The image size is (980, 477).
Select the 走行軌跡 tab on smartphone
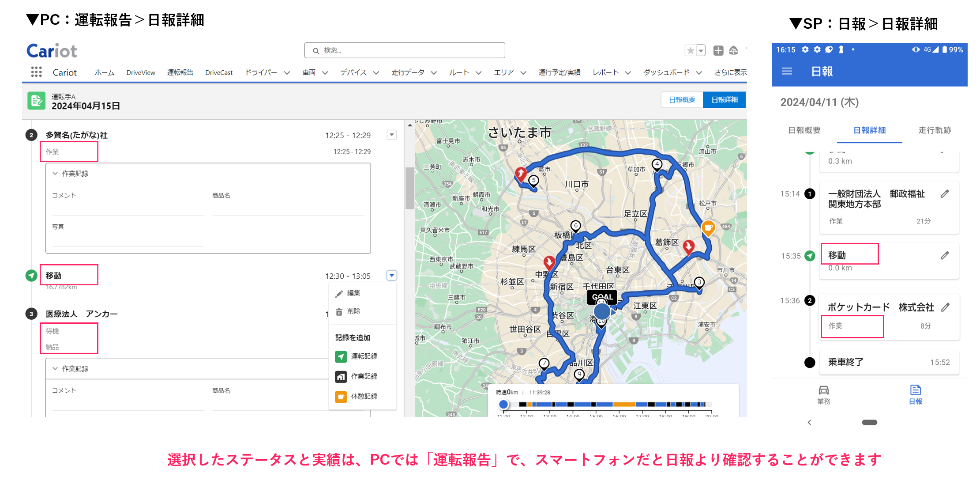[935, 130]
